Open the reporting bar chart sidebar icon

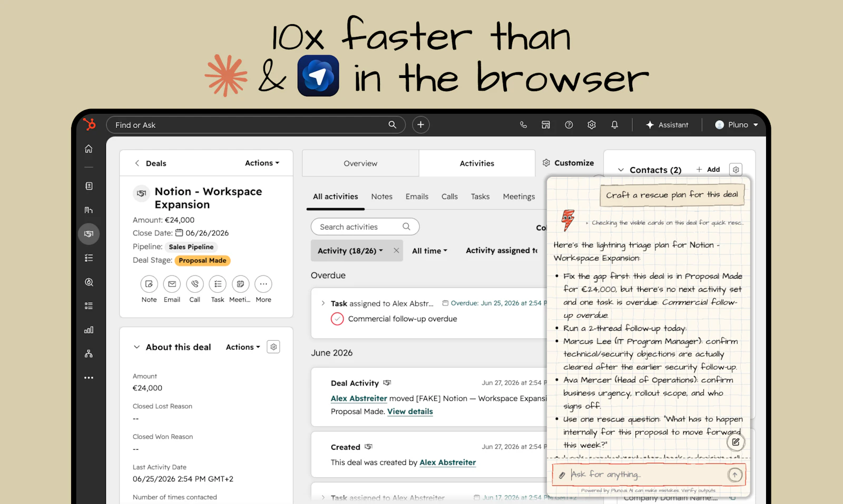pos(89,330)
